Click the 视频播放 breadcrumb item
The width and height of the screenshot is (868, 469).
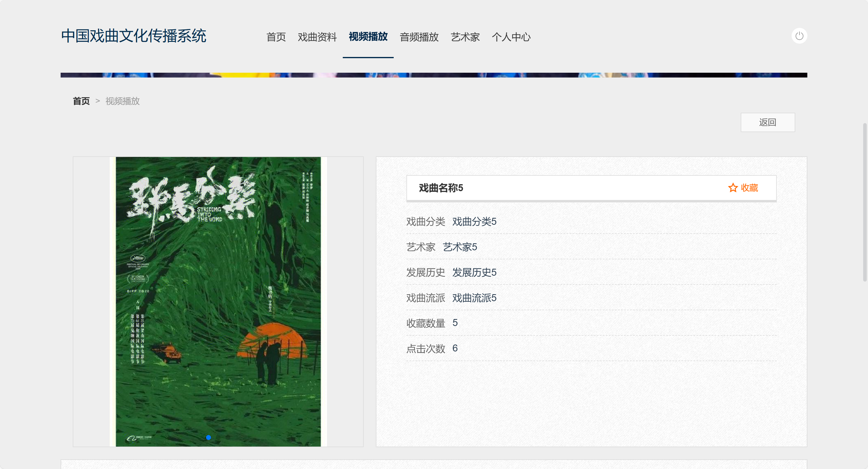[x=122, y=101]
